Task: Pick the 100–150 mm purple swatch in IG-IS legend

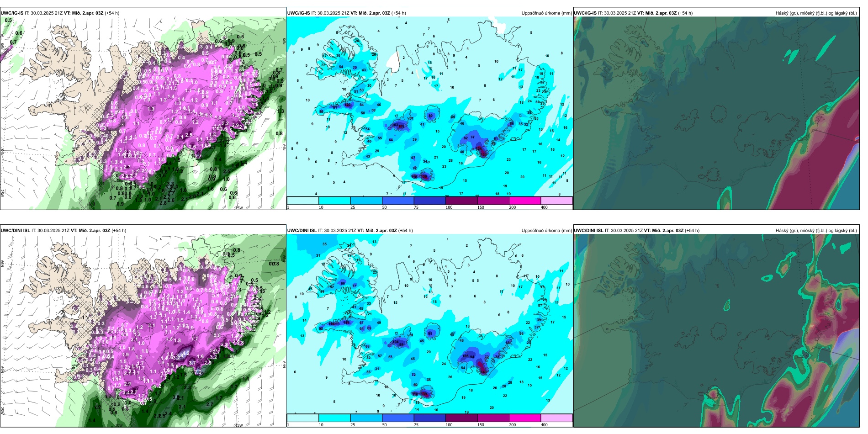Action: click(461, 201)
